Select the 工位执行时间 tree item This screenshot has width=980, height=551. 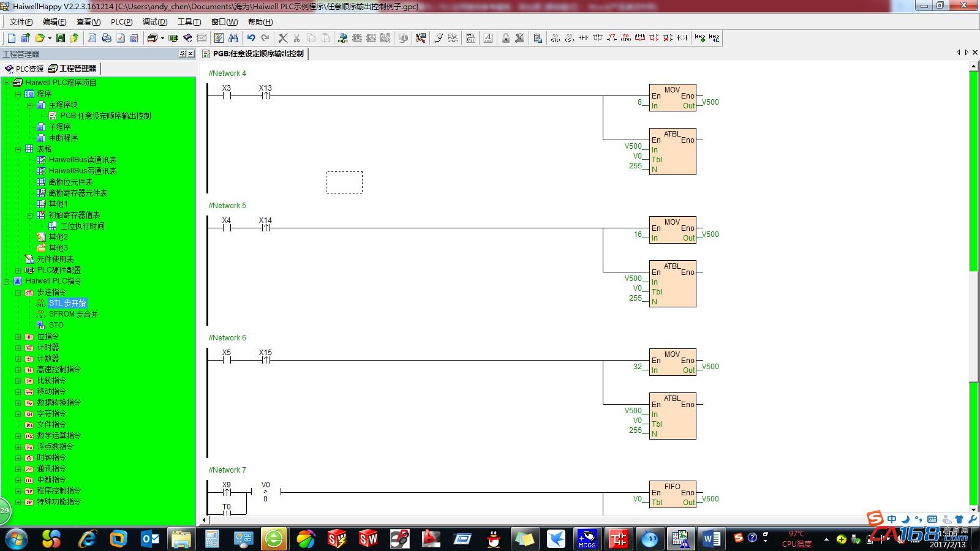click(82, 226)
